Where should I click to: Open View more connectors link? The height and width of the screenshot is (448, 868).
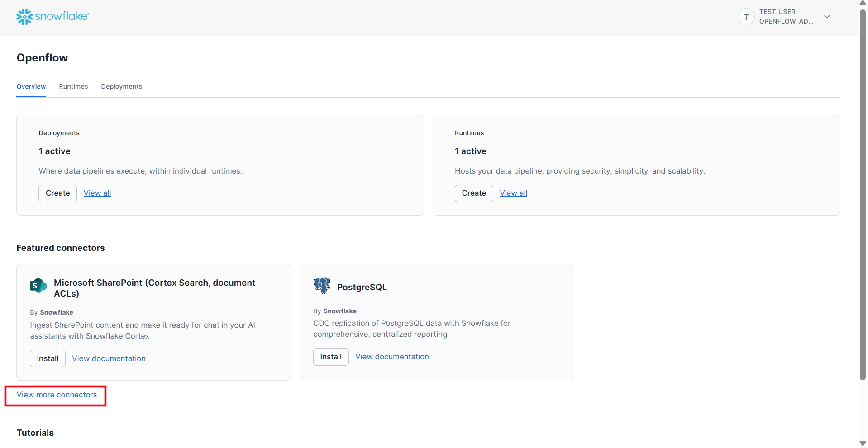tap(57, 395)
